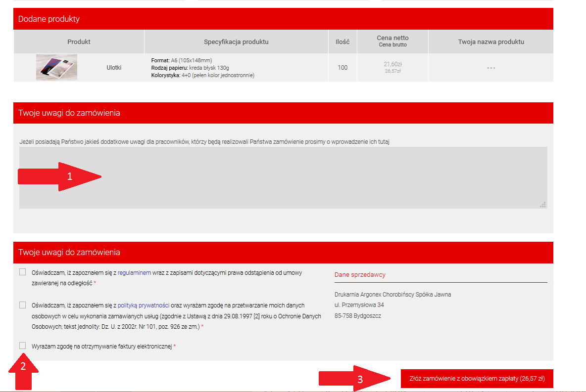Click the Ulotki product name
Screen dimensions: 586x392
(114, 68)
